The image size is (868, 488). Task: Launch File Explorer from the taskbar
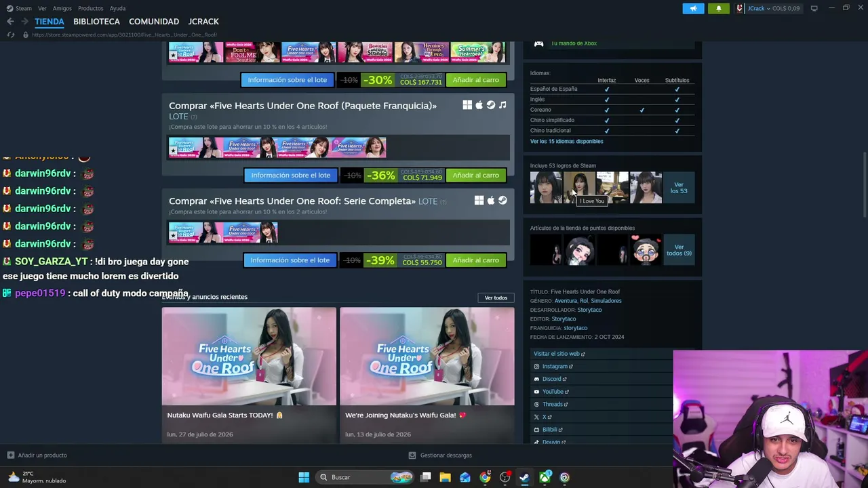click(x=445, y=477)
